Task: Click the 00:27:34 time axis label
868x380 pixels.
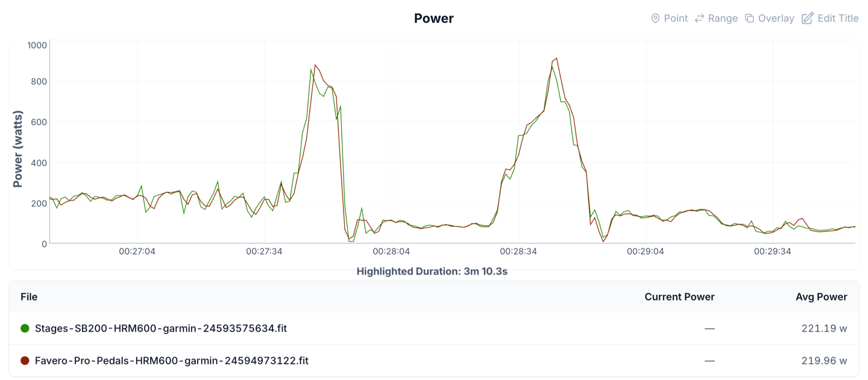Action: point(264,252)
